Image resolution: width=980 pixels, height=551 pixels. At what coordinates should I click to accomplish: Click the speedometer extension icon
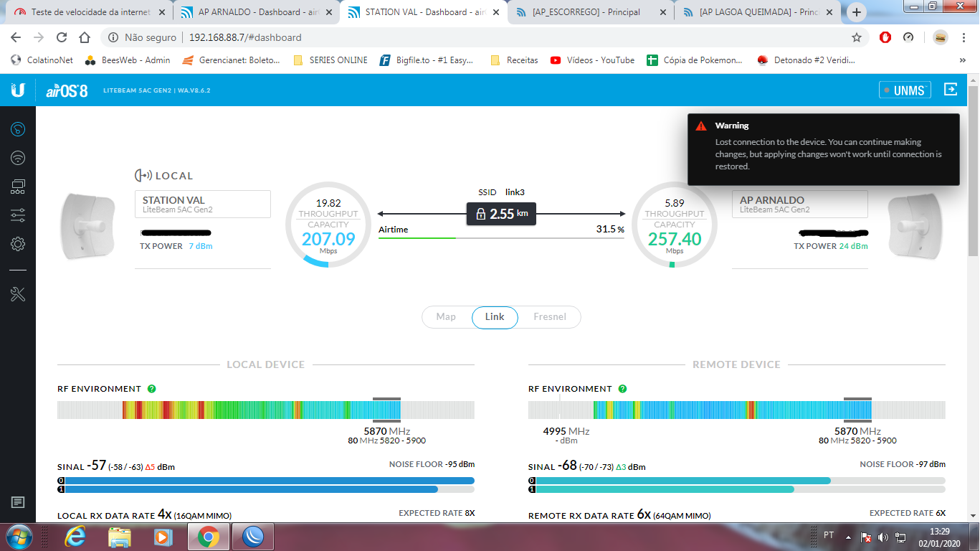tap(908, 37)
